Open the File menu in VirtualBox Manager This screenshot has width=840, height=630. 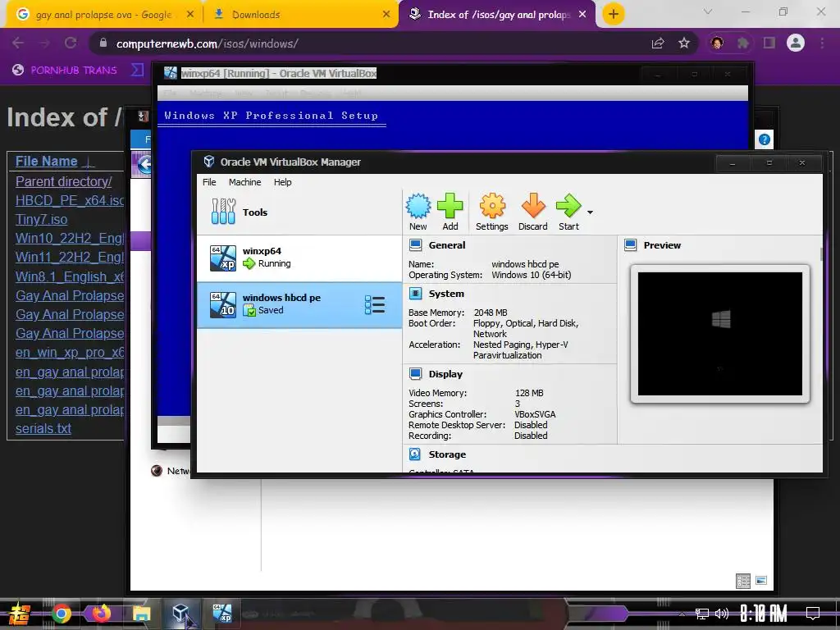[209, 182]
